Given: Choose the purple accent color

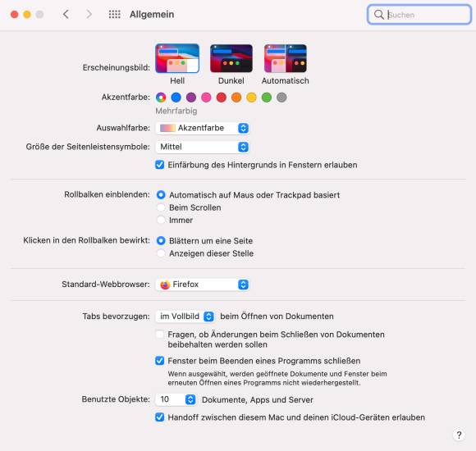Looking at the screenshot, I should pyautogui.click(x=191, y=98).
